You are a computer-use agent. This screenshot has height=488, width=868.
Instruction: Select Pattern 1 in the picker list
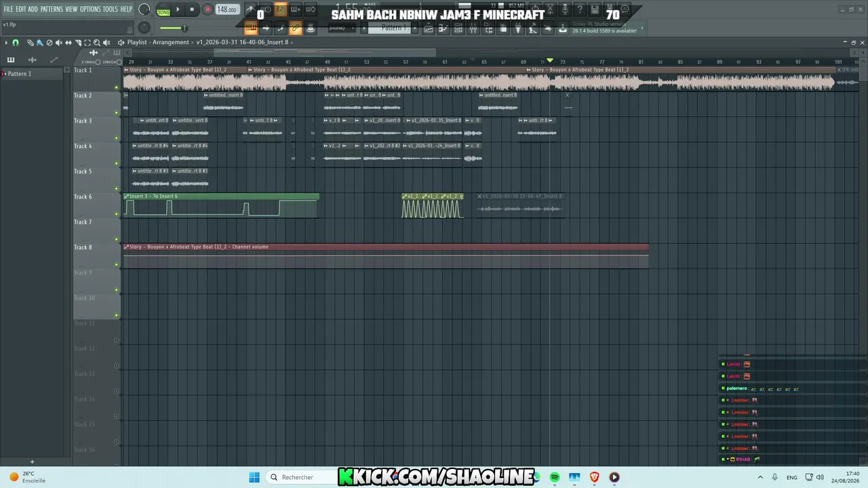[x=34, y=74]
